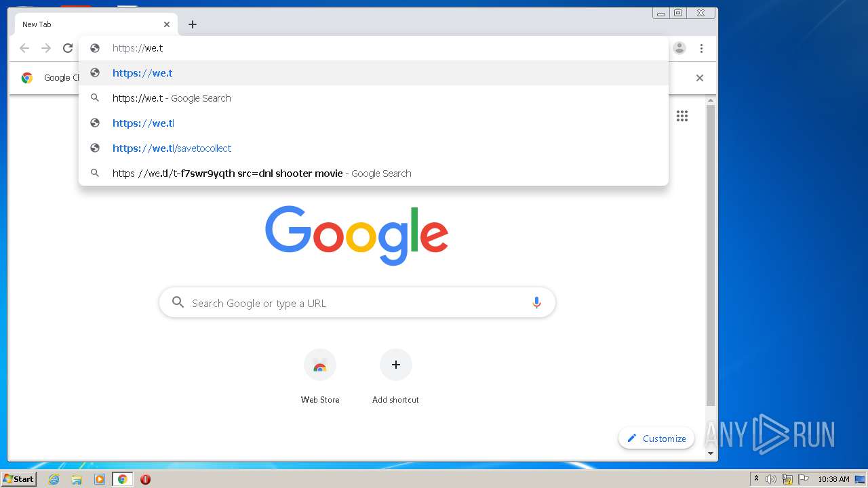Screen dimensions: 868x488
Task: Click the address bar showing https://we.t
Action: click(373, 48)
